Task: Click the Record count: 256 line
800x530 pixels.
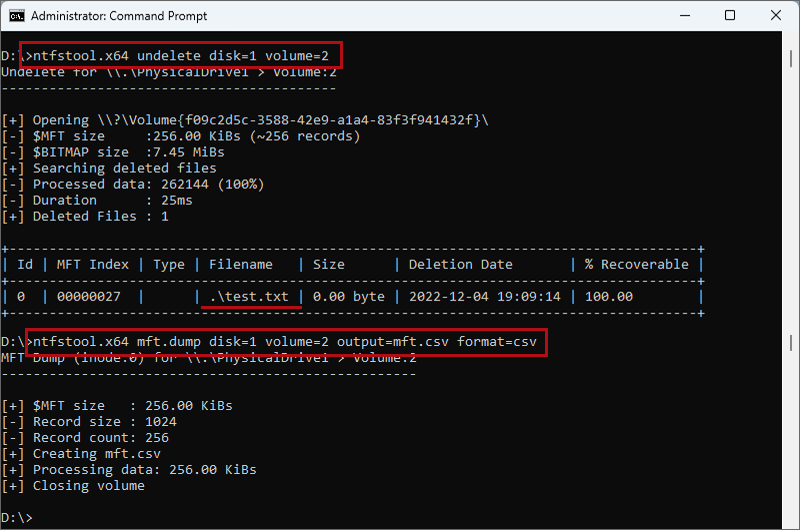Action: click(85, 438)
